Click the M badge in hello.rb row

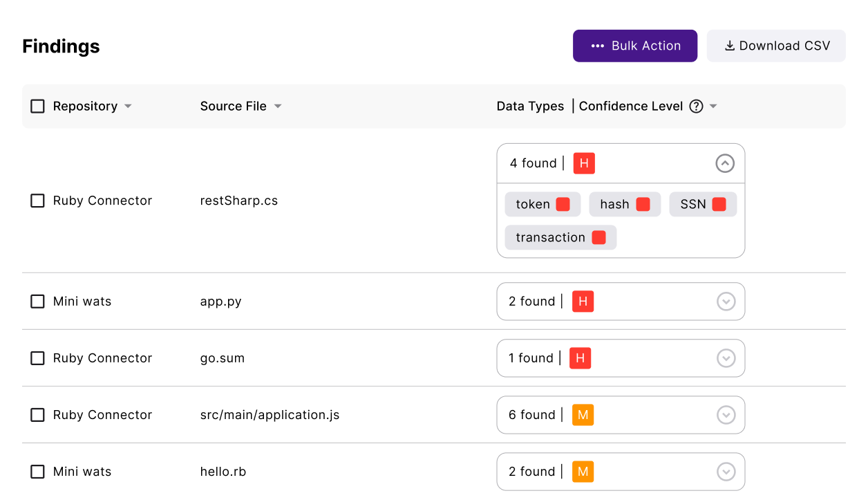(x=583, y=472)
